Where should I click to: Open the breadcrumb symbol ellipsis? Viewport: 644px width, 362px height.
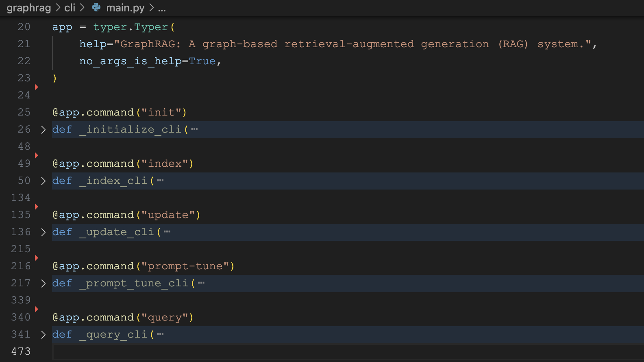coord(162,9)
